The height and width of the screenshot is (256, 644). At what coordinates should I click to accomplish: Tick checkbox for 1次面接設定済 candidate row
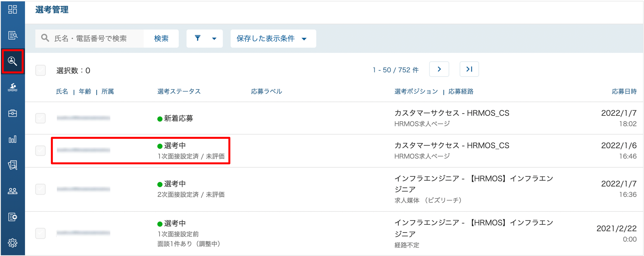tap(40, 151)
